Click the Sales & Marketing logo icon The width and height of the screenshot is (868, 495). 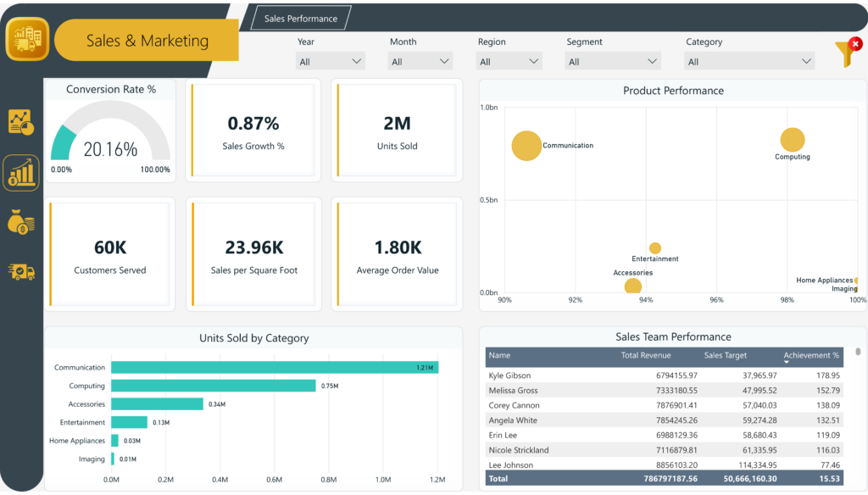pyautogui.click(x=27, y=39)
